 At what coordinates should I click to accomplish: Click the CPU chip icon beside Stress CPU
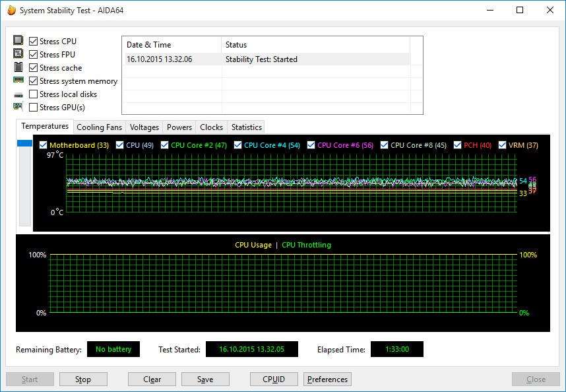[x=18, y=40]
